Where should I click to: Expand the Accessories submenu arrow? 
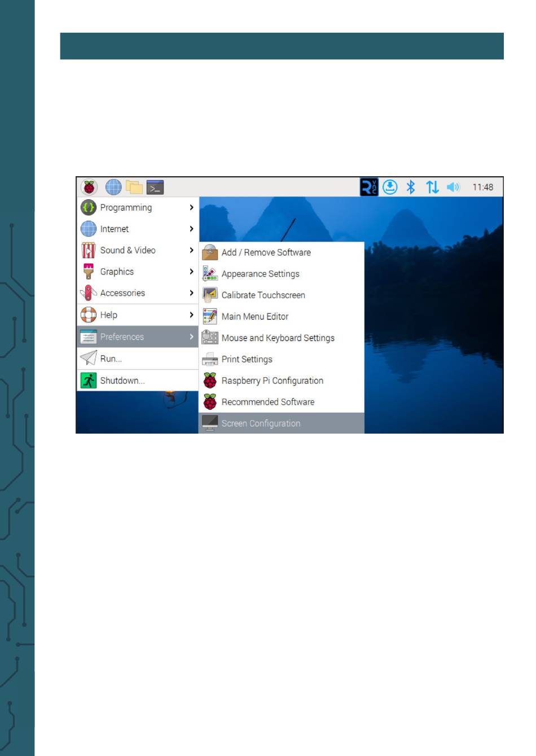(191, 293)
